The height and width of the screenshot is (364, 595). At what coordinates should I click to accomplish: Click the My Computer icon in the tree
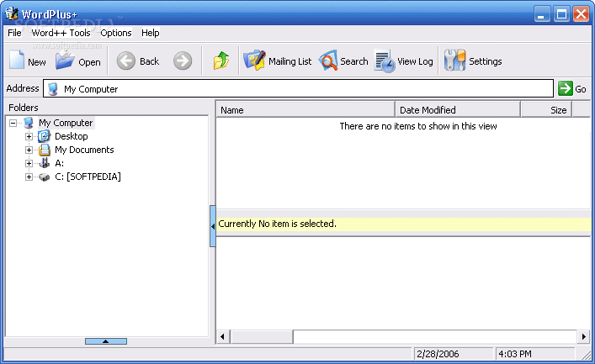click(x=29, y=123)
